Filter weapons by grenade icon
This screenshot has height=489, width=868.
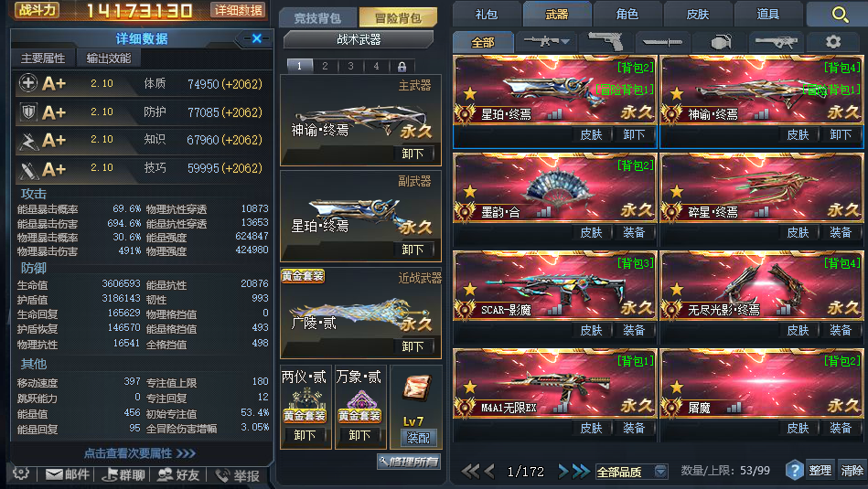(720, 42)
